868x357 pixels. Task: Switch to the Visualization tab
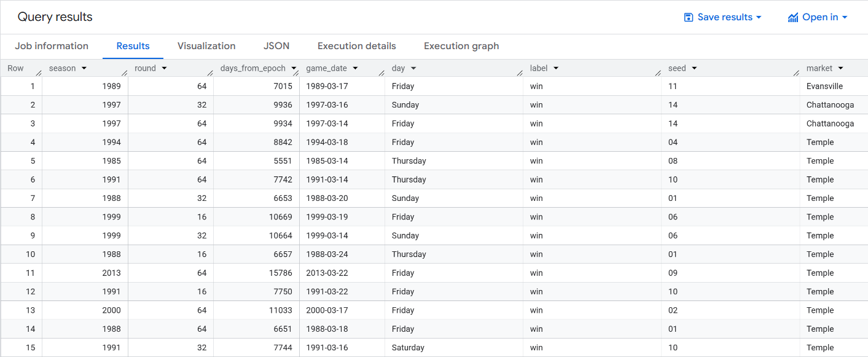(206, 45)
